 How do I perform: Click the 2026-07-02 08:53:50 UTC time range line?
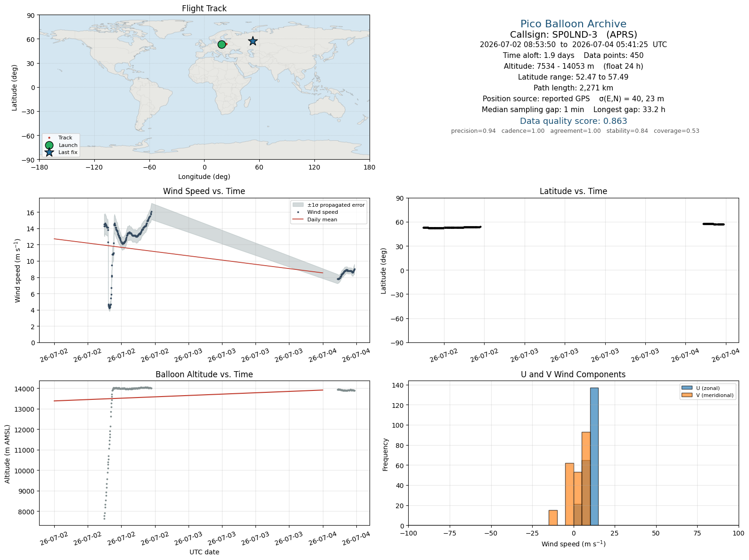[x=573, y=45]
